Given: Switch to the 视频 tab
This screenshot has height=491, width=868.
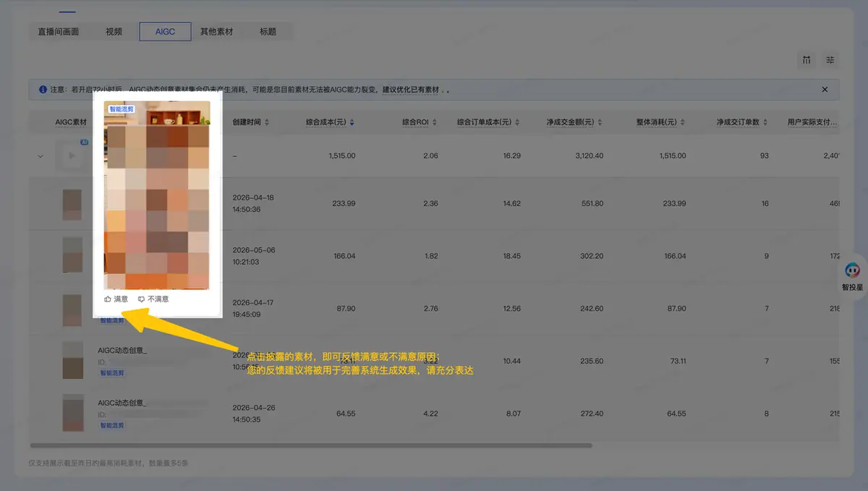Looking at the screenshot, I should point(114,32).
